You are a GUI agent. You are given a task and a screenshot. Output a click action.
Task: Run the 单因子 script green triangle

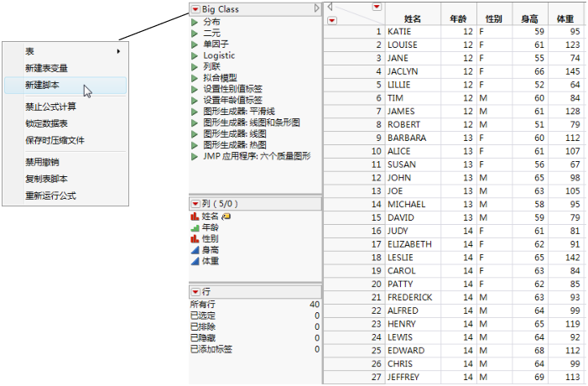[x=195, y=44]
